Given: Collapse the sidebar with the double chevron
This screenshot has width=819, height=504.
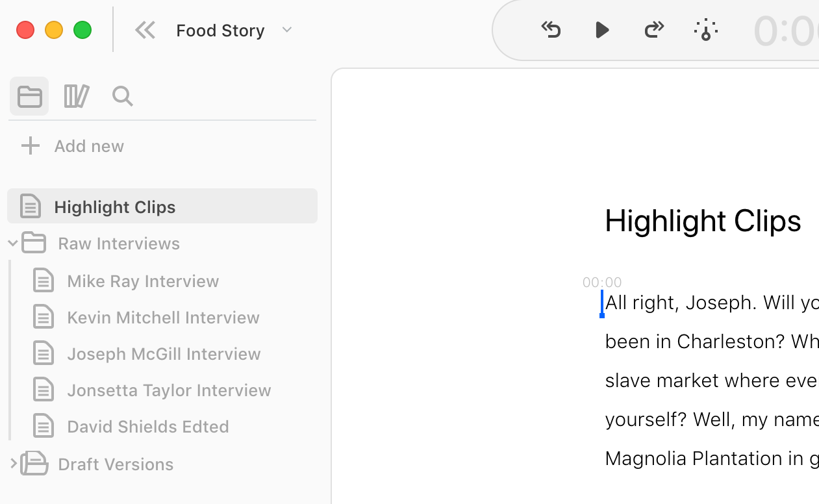Looking at the screenshot, I should point(145,30).
